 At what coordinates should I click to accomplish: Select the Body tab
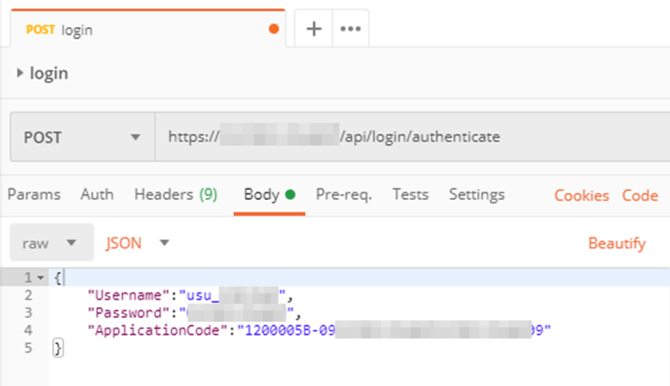click(x=269, y=195)
